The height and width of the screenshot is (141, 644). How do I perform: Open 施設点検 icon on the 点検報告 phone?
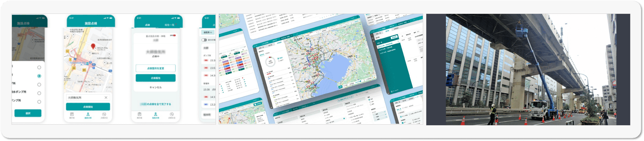point(156,116)
